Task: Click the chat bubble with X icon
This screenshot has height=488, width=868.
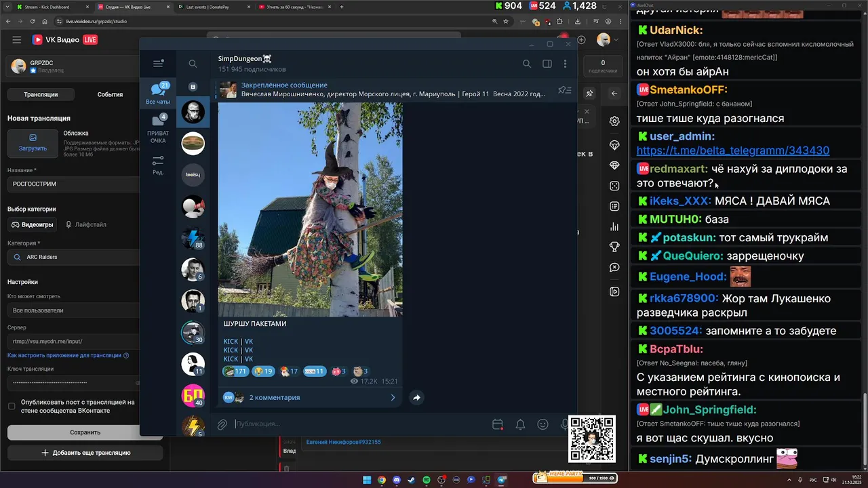Action: [614, 267]
